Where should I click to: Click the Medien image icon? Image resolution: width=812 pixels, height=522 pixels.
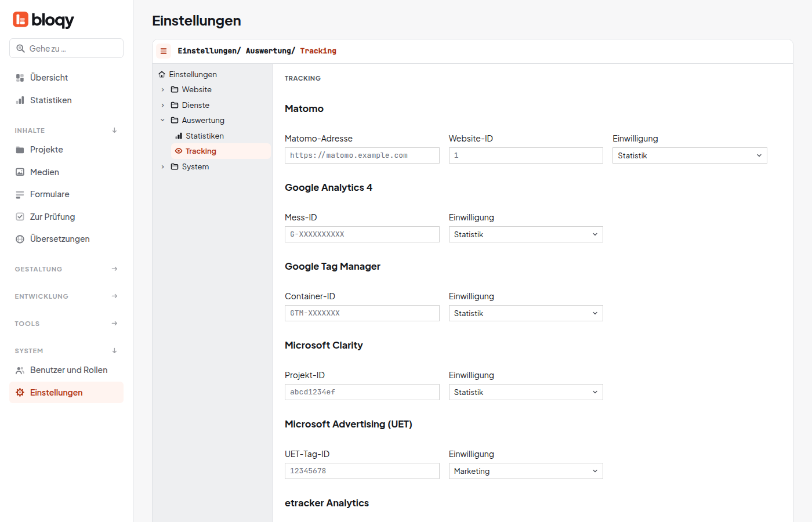tap(20, 172)
